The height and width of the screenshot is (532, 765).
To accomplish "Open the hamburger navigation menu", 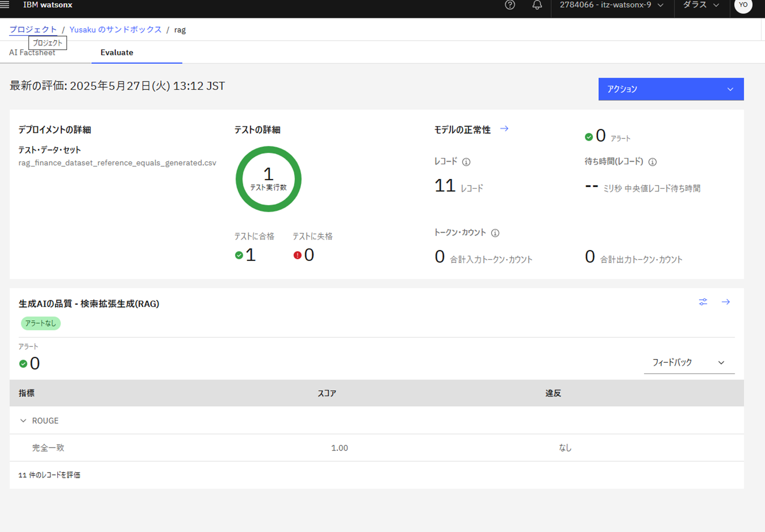I will tap(5, 5).
